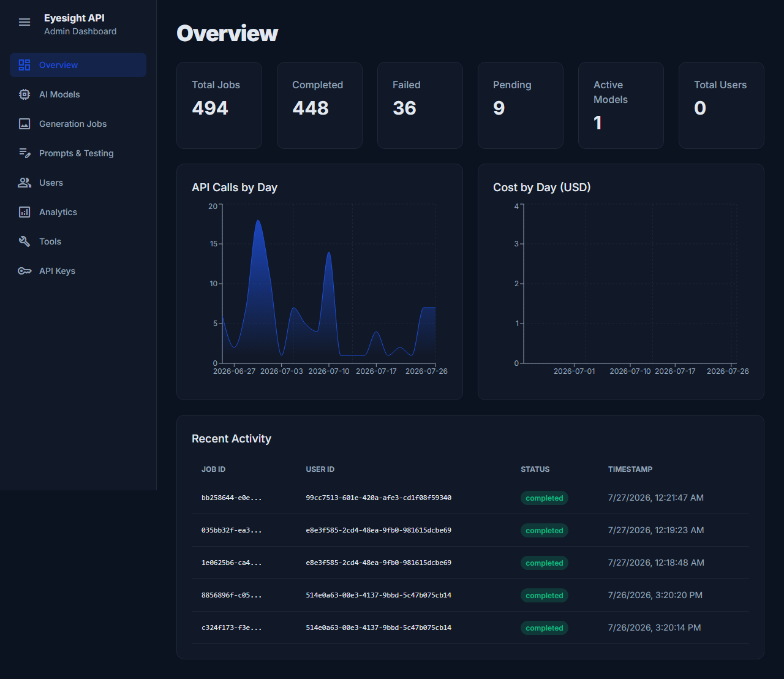Select the Analytics sidebar label
This screenshot has height=679, width=784.
click(x=58, y=212)
